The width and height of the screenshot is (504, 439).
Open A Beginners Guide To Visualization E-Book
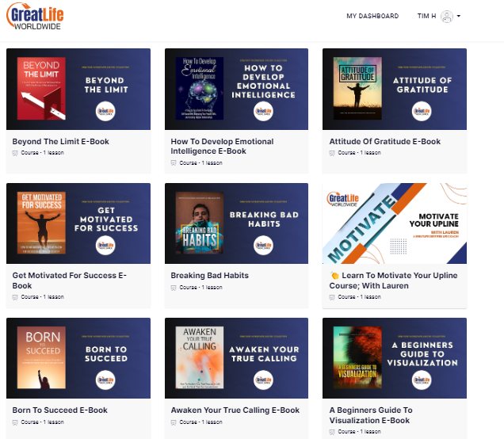[371, 415]
